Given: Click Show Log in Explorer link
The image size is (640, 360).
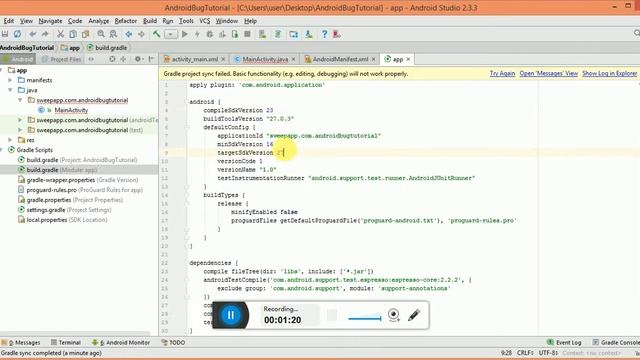Looking at the screenshot, I should pyautogui.click(x=609, y=73).
